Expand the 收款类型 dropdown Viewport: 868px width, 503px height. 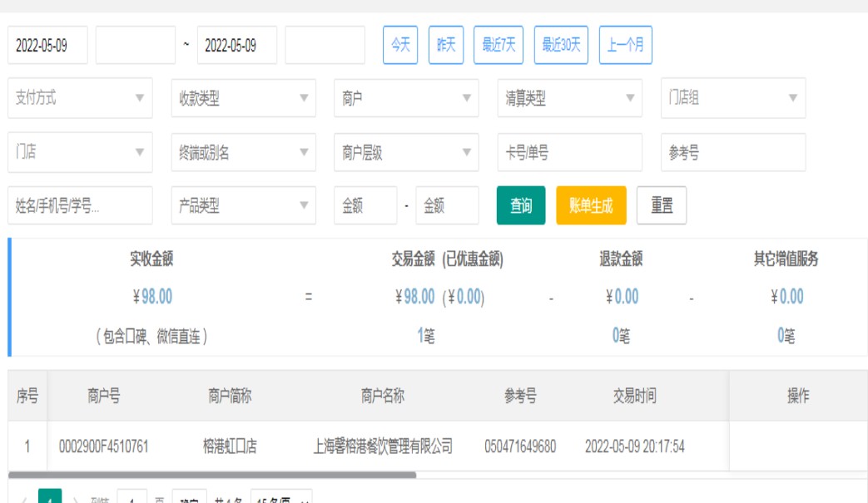(243, 98)
